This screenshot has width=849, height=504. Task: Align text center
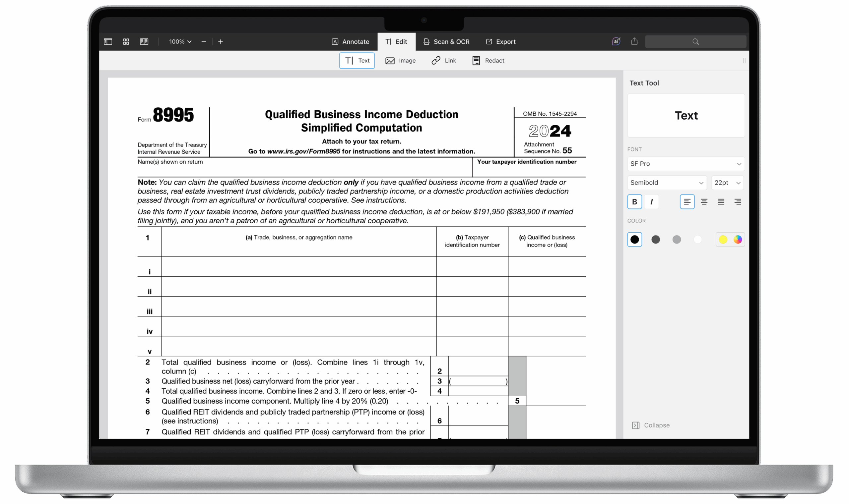703,202
